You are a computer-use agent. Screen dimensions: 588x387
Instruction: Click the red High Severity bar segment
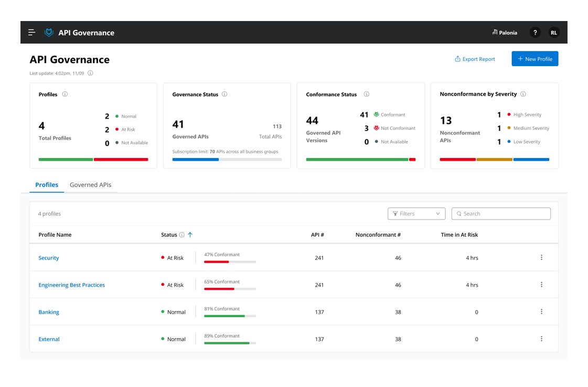[457, 160]
